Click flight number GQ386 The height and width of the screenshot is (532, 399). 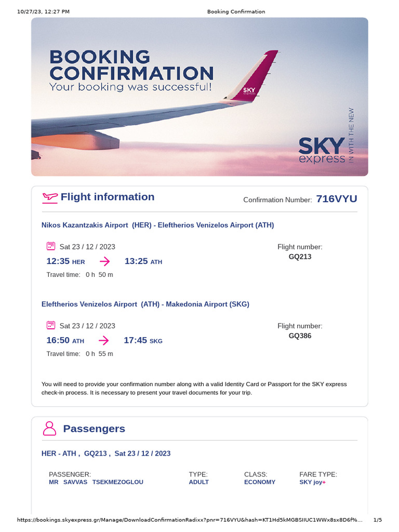tap(300, 336)
